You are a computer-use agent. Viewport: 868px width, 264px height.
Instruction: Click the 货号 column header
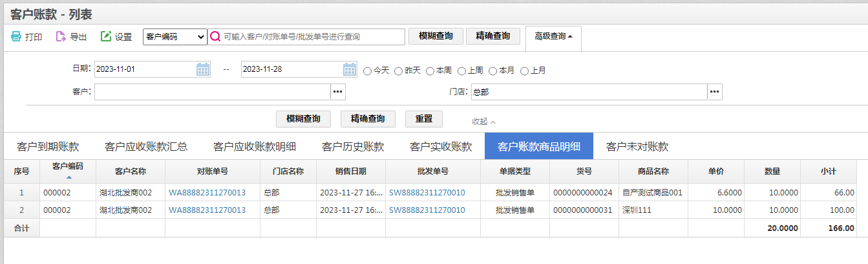coord(584,171)
